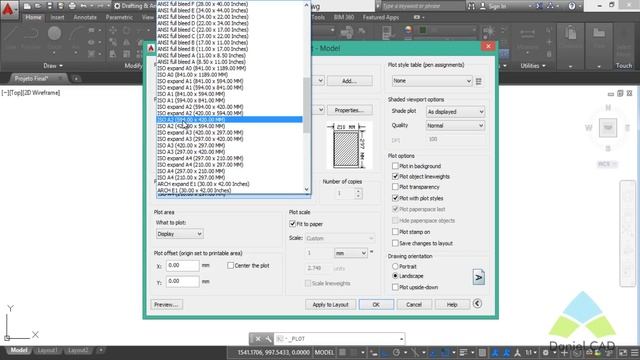Image resolution: width=640 pixels, height=360 pixels.
Task: Open annotation scale 1:1 dropdown in status bar
Action: pos(531,352)
